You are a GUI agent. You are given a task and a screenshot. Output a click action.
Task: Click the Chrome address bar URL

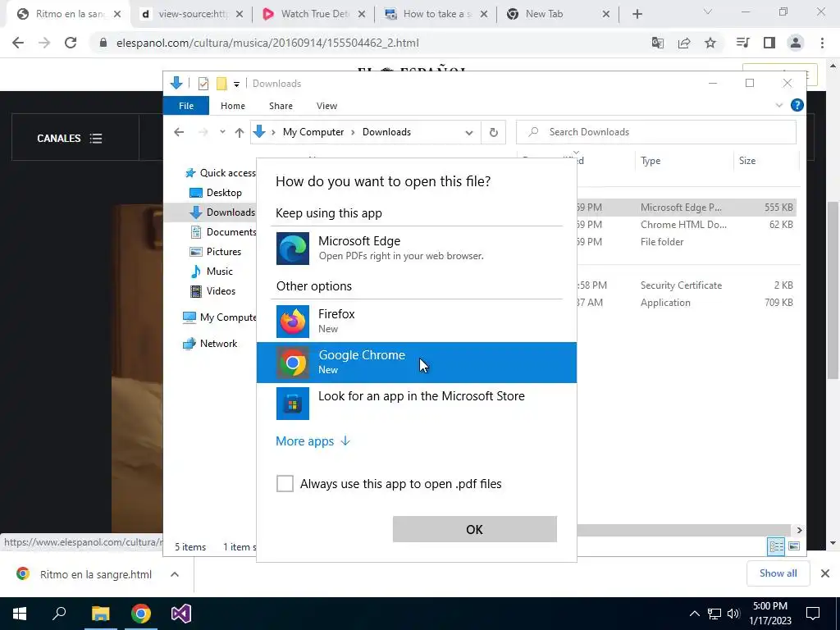pyautogui.click(x=267, y=43)
